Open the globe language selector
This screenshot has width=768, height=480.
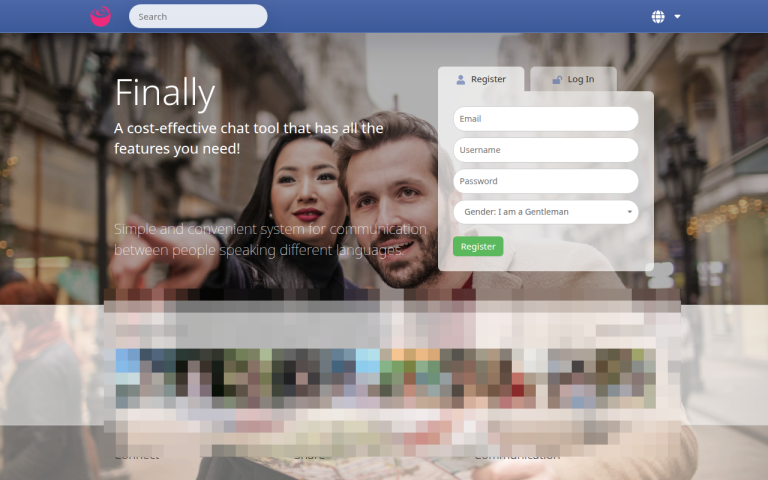(658, 17)
